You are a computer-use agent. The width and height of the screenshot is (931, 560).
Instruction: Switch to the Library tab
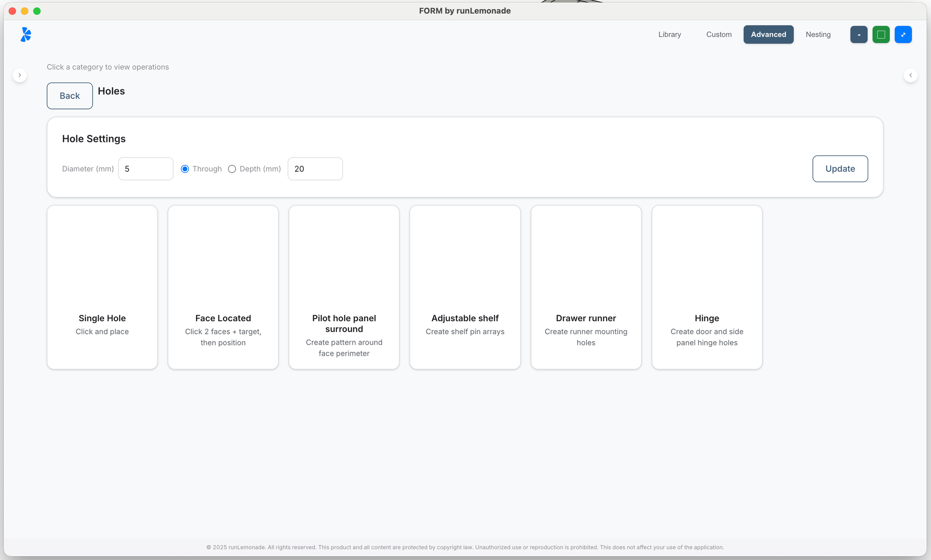pyautogui.click(x=669, y=34)
